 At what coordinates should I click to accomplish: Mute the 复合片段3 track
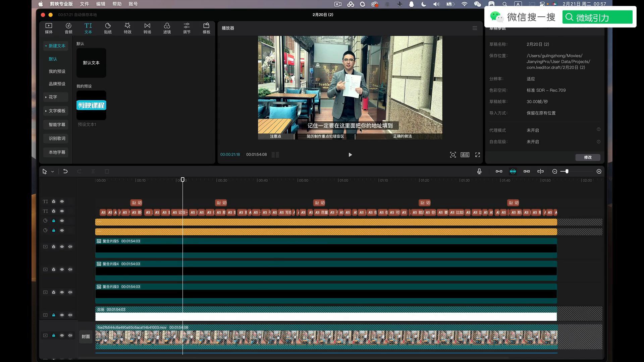[70, 292]
